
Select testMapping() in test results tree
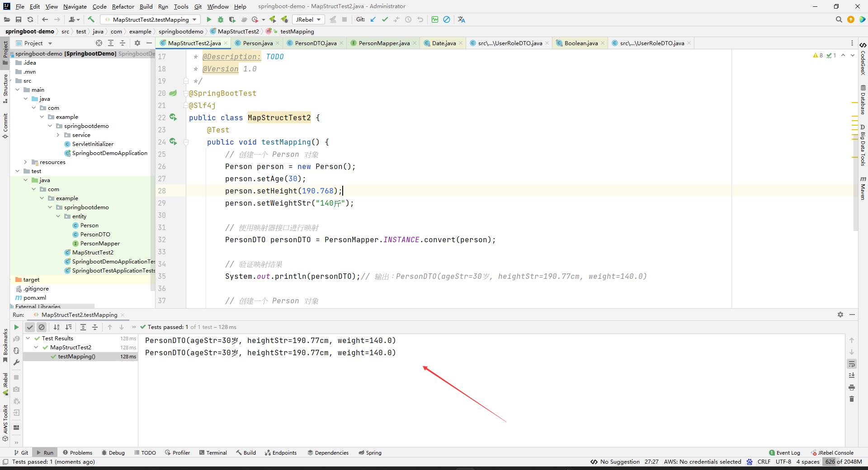(x=76, y=356)
